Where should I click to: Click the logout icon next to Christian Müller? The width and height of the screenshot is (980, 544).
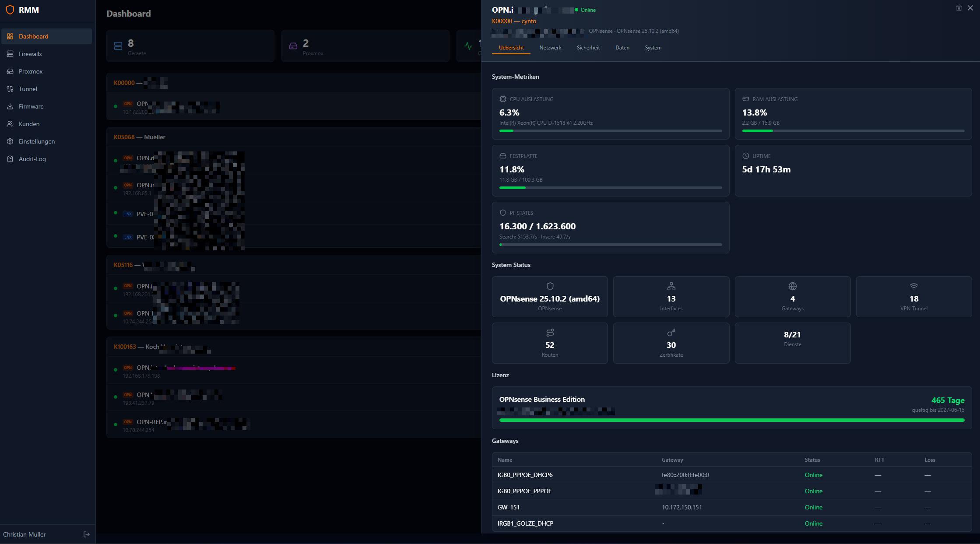(x=87, y=534)
